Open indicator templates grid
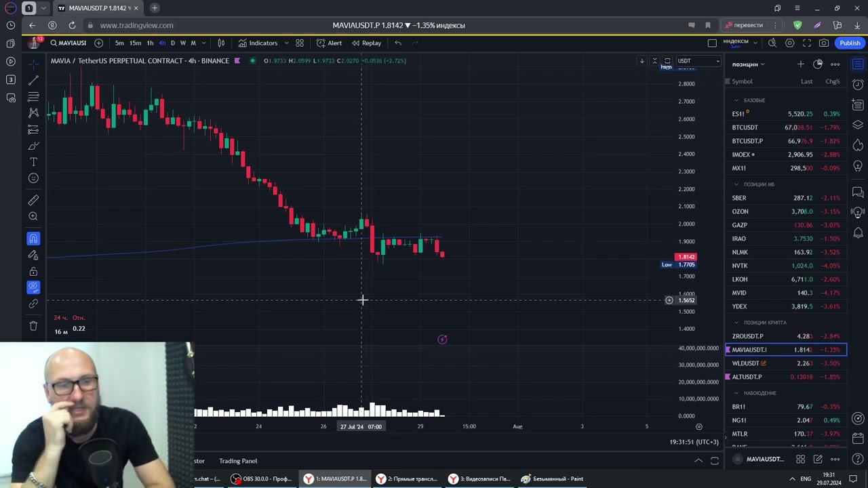Image resolution: width=868 pixels, height=488 pixels. coord(300,43)
